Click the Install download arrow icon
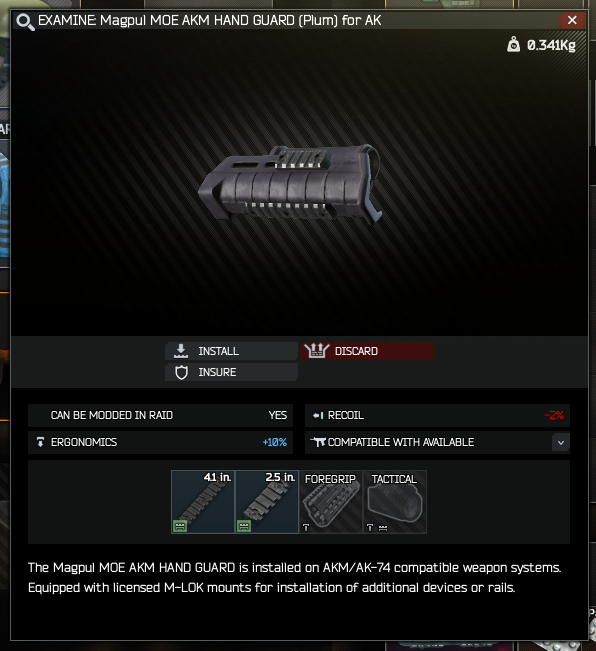Image resolution: width=596 pixels, height=651 pixels. pos(181,351)
